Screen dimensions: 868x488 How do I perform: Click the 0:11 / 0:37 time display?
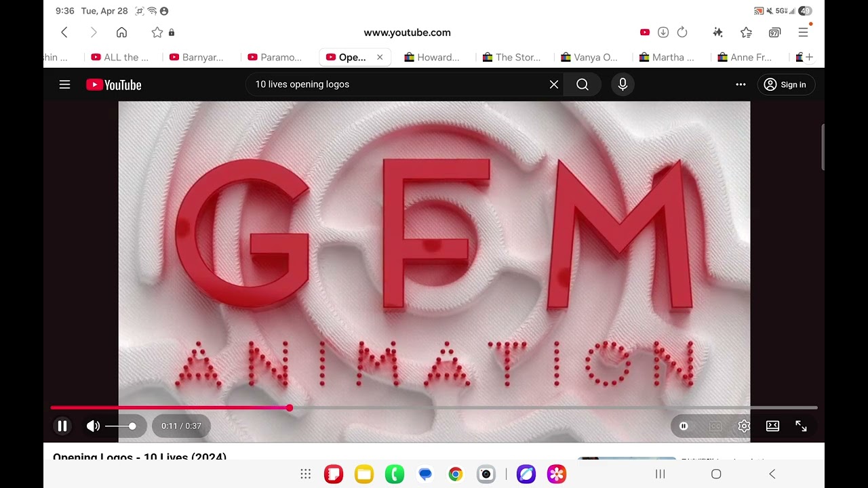(x=181, y=426)
